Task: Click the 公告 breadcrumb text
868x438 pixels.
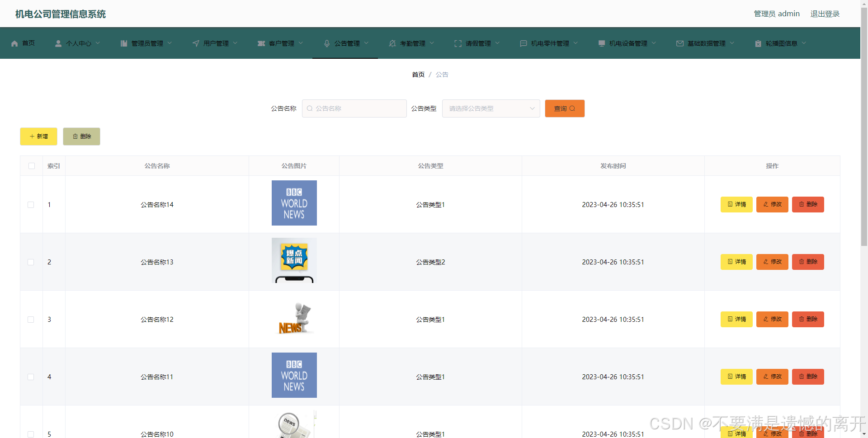Action: pyautogui.click(x=442, y=75)
